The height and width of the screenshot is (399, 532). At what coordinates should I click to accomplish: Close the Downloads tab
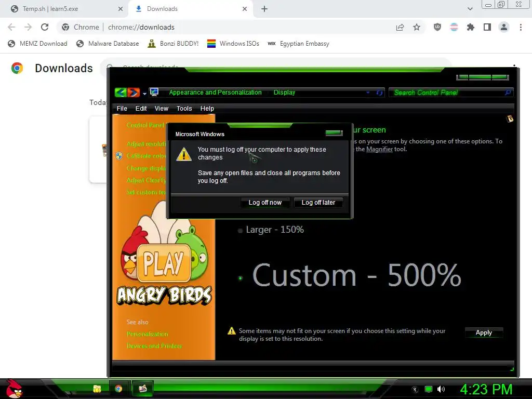(x=245, y=9)
